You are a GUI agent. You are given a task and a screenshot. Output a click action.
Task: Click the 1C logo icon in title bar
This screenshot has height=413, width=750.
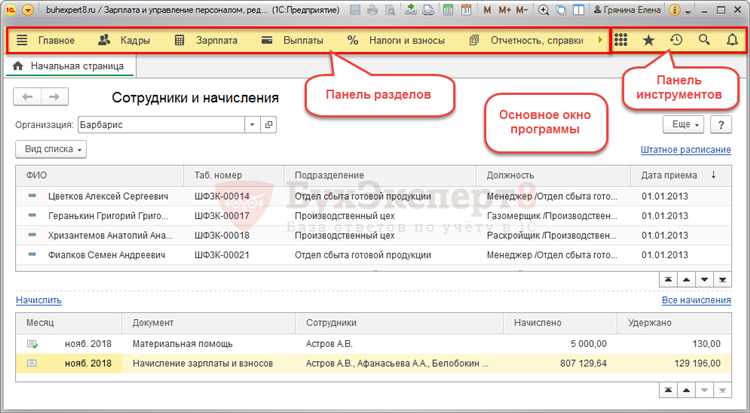(11, 10)
